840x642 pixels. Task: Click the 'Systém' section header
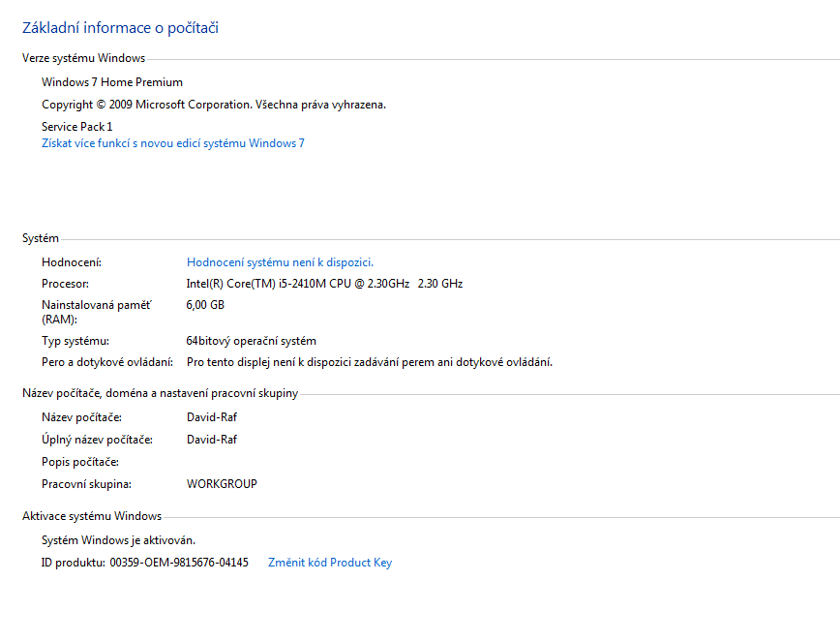41,238
